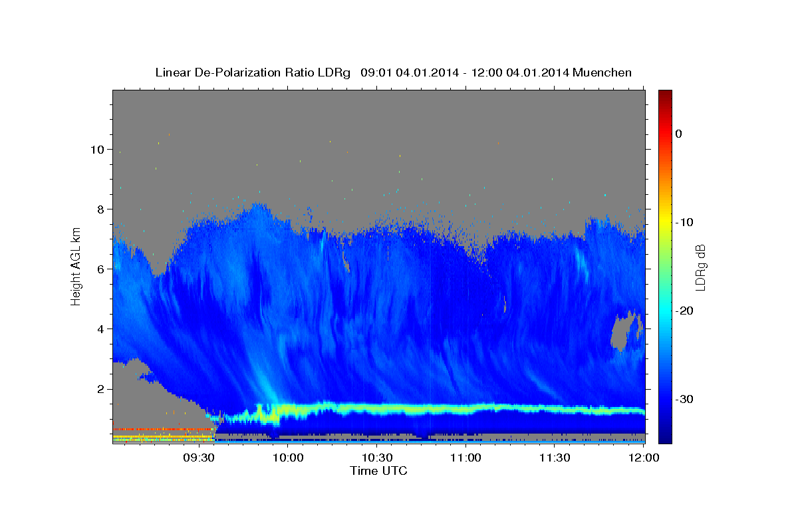This screenshot has height=532, width=798.
Task: Click the "Height AGL km" axis label
Action: point(76,266)
